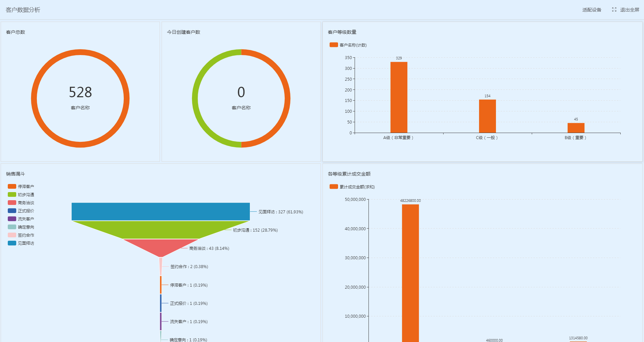This screenshot has height=342, width=644.
Task: Click 停滞客户 : 1 (0.19%) label
Action: click(189, 285)
